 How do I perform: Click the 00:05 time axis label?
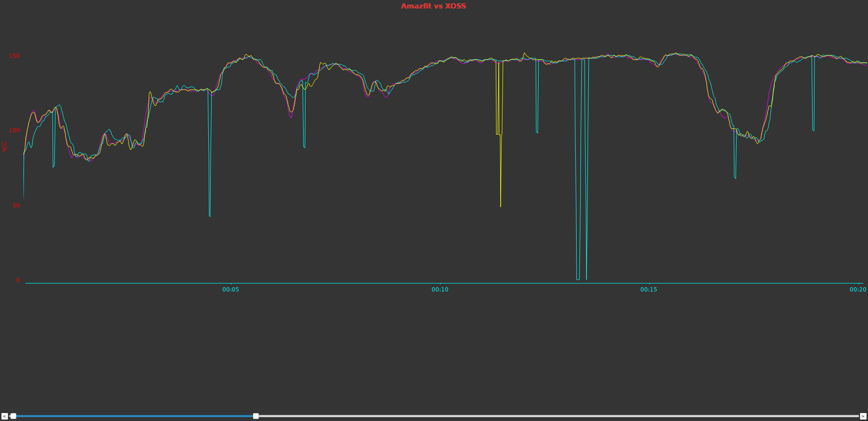(230, 290)
